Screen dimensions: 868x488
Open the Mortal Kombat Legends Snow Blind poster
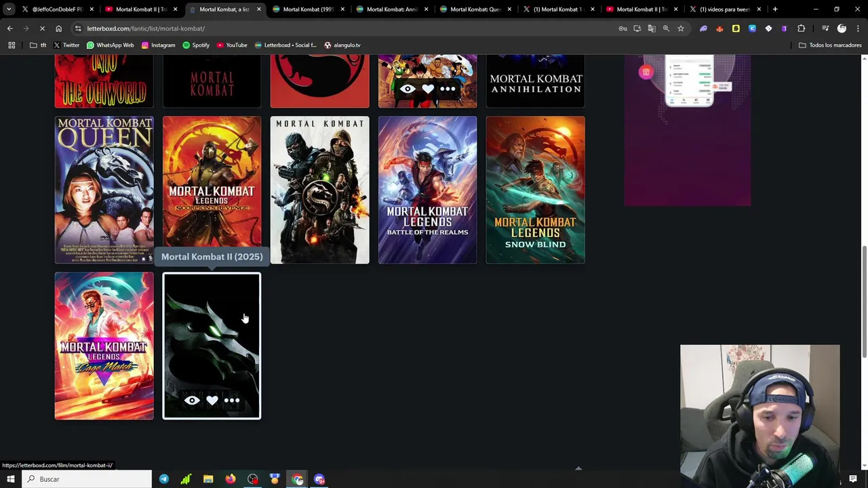[535, 190]
